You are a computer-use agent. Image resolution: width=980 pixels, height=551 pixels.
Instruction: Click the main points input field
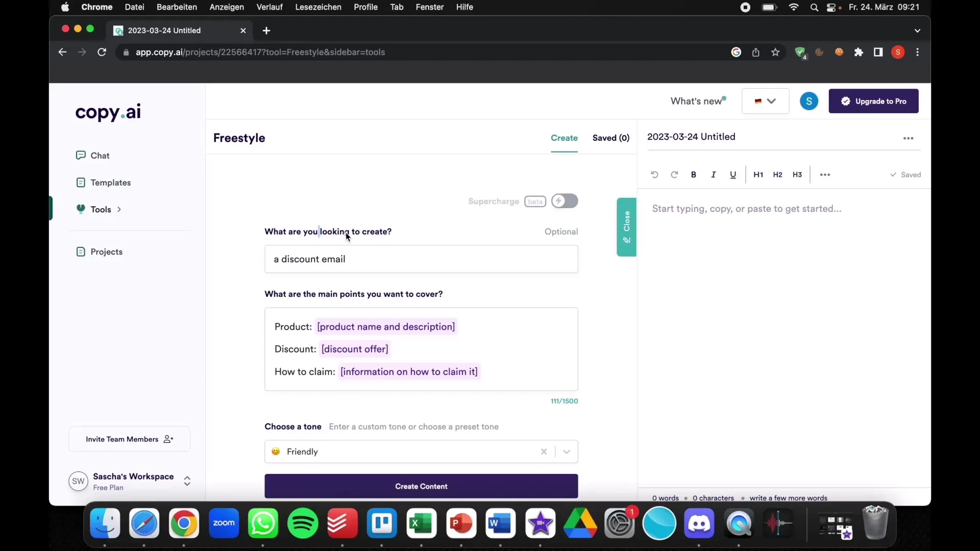(x=421, y=348)
